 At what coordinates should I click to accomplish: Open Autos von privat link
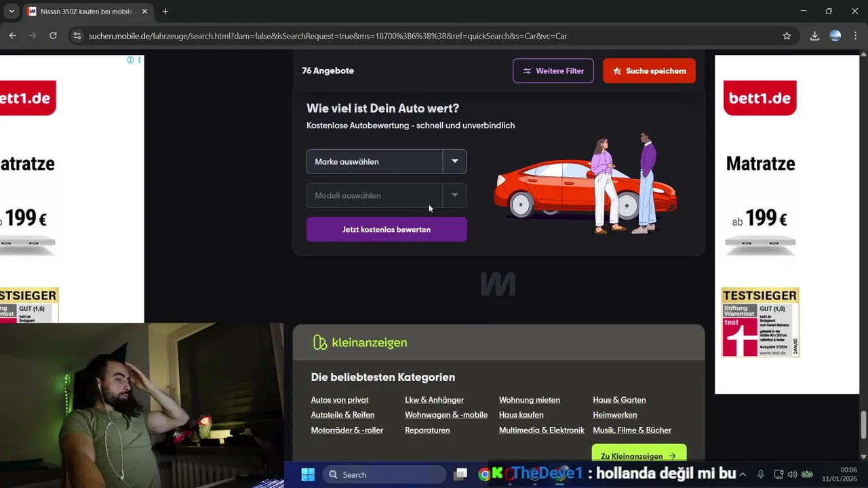340,400
